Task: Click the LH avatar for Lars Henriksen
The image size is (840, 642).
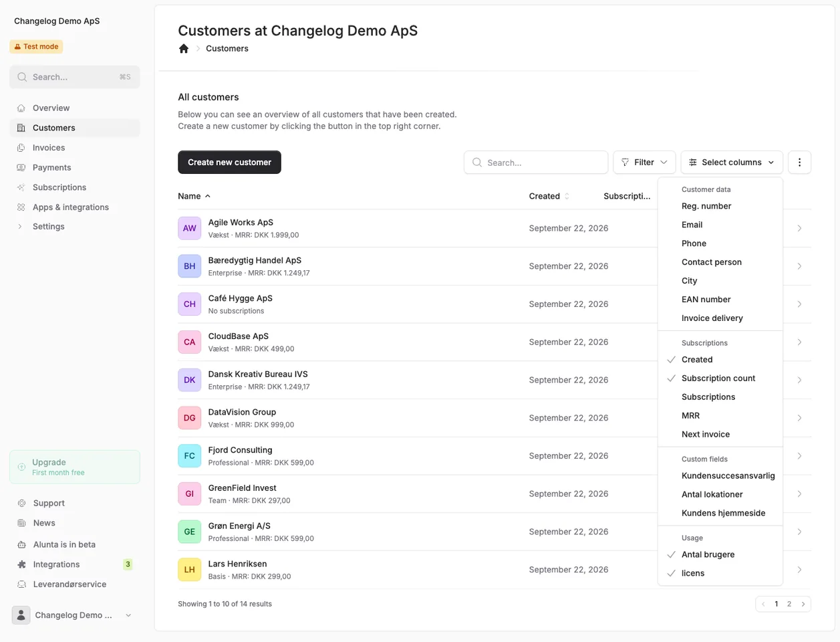Action: coord(190,570)
